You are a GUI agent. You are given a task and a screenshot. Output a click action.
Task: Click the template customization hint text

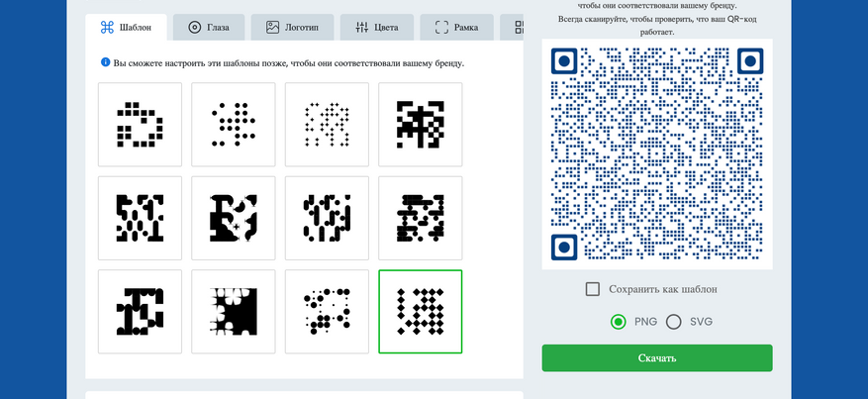coord(289,62)
